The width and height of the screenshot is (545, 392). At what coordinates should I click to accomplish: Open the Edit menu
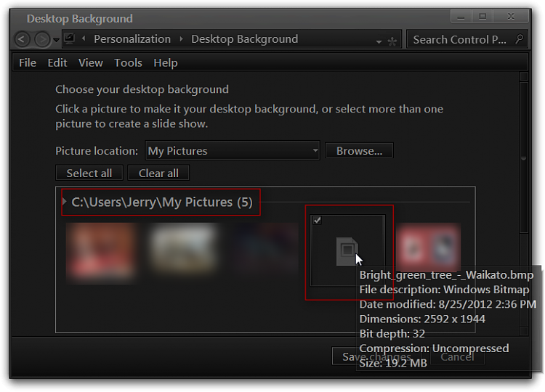[x=57, y=63]
